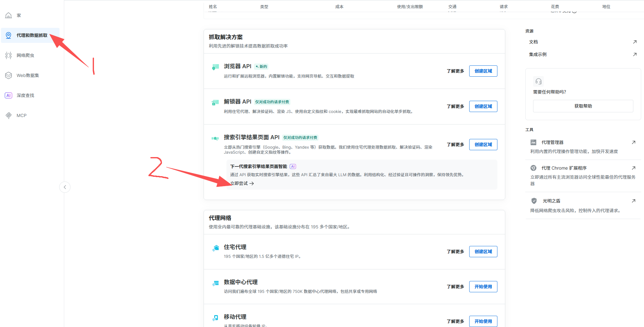Collapse the sidebar with the chevron
The height and width of the screenshot is (327, 644).
pos(65,187)
